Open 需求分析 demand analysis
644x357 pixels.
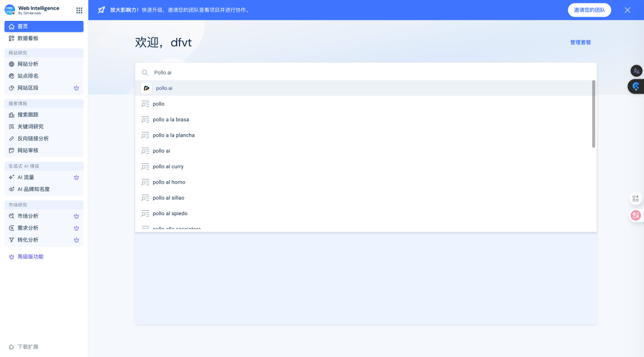tap(44, 228)
